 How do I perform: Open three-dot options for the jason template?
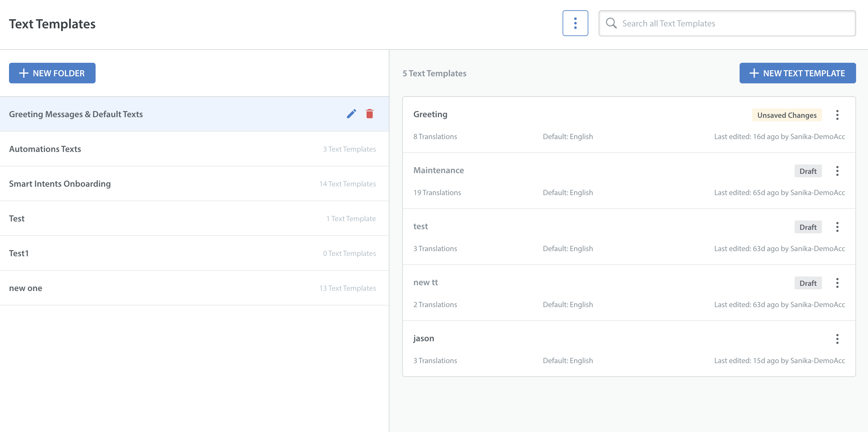tap(837, 339)
